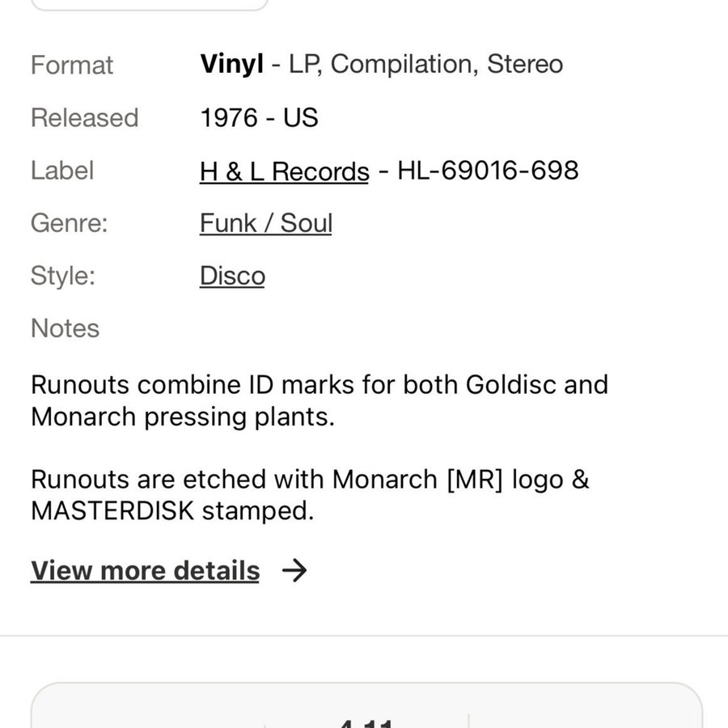
Task: Click the bold Vinyl format text
Action: pyautogui.click(x=231, y=65)
